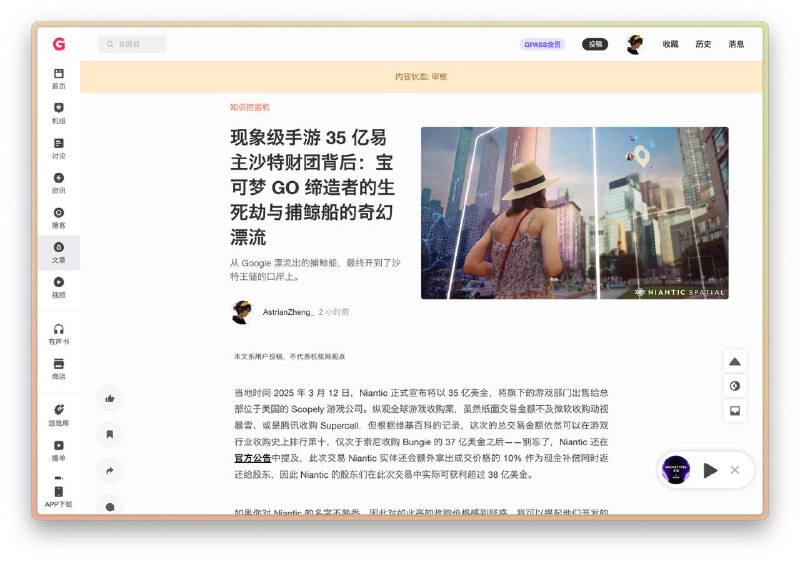This screenshot has height=562, width=800.
Task: Click the 投稿 submit button
Action: tap(595, 44)
